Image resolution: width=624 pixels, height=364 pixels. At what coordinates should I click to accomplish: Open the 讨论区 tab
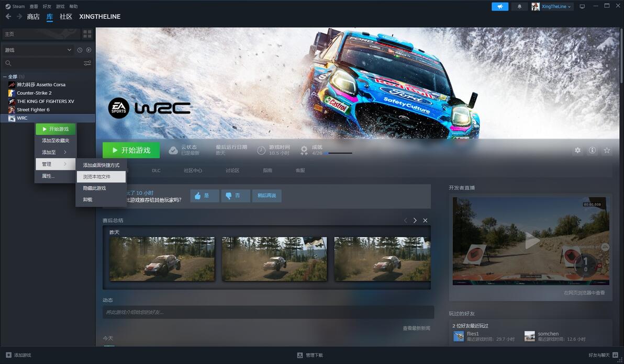232,170
